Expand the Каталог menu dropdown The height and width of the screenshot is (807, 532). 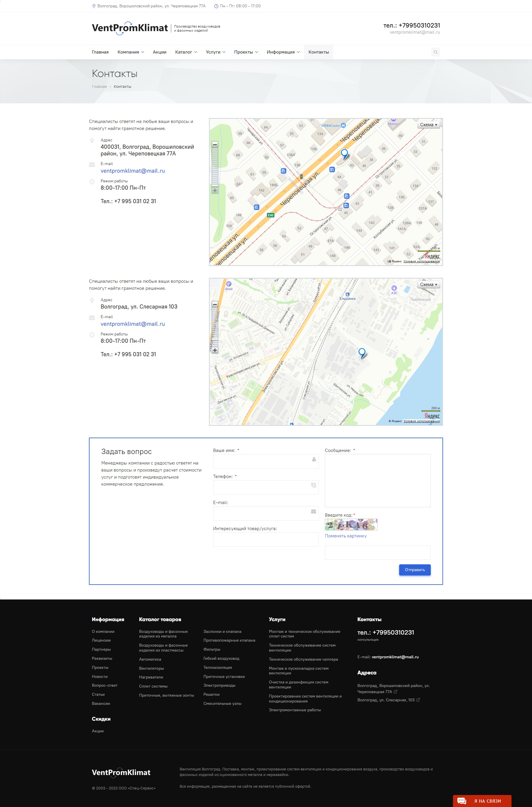(186, 52)
